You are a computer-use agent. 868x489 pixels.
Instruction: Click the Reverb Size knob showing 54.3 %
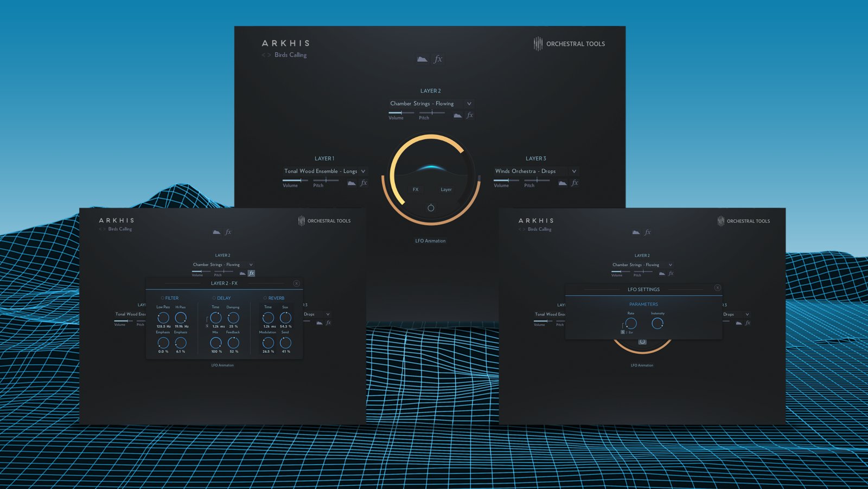tap(285, 318)
